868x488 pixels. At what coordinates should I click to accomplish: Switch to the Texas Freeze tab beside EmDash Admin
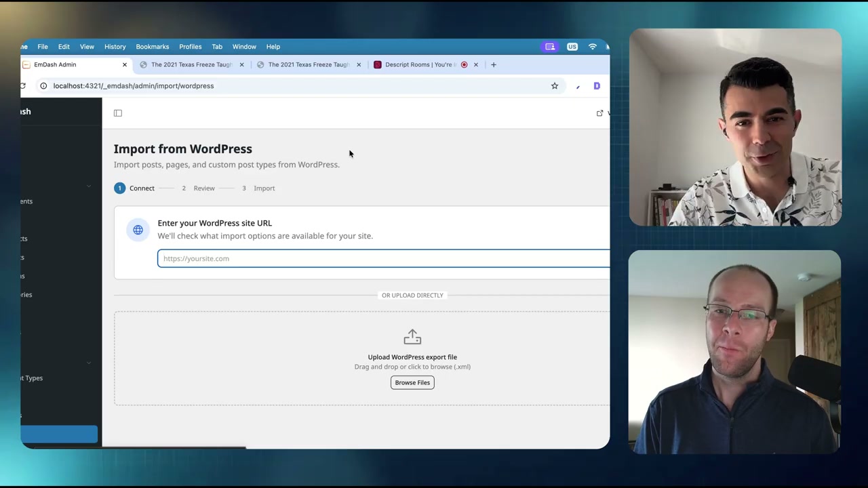(x=191, y=64)
